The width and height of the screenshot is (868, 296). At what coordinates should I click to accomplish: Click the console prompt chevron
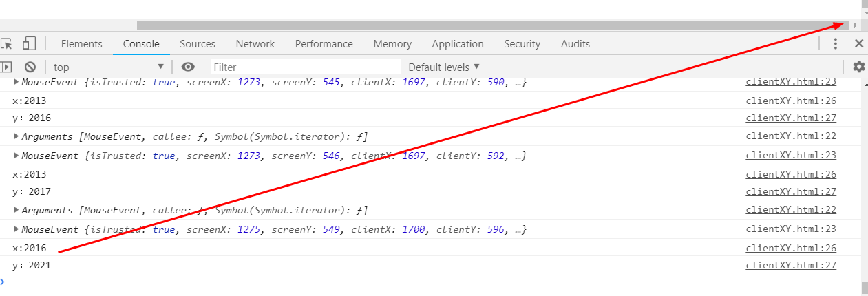pyautogui.click(x=3, y=281)
